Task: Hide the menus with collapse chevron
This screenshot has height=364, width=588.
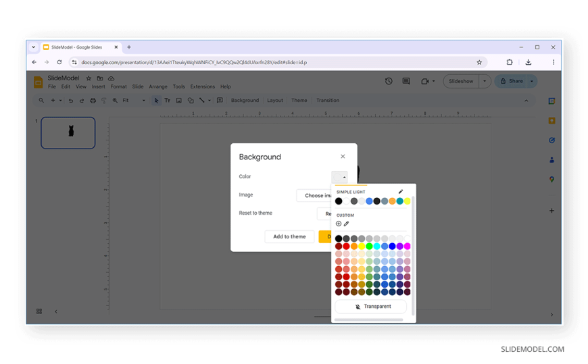Action: pyautogui.click(x=526, y=101)
